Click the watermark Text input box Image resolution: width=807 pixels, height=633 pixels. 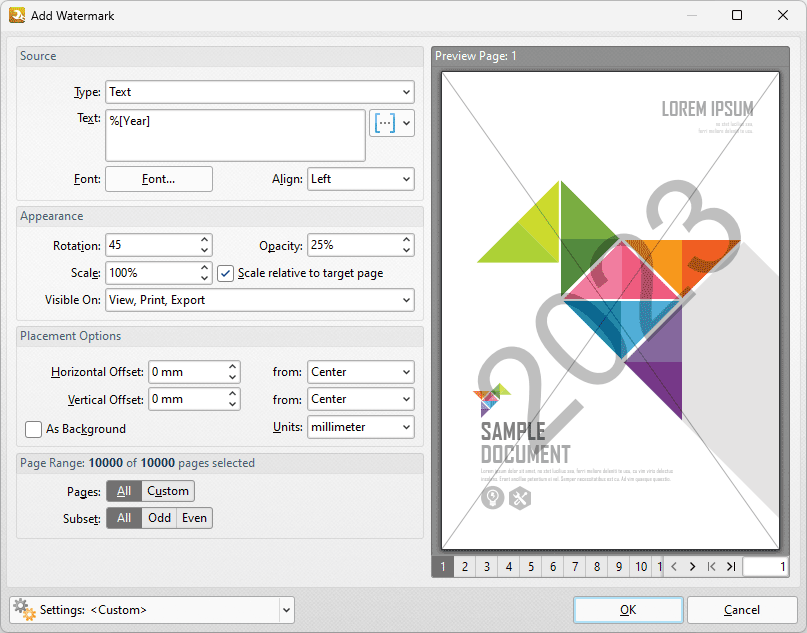click(x=235, y=135)
